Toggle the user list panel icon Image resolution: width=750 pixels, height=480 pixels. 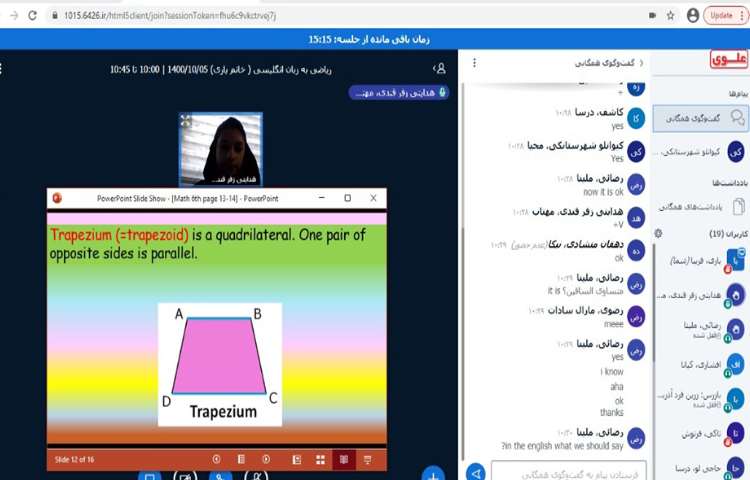[440, 69]
